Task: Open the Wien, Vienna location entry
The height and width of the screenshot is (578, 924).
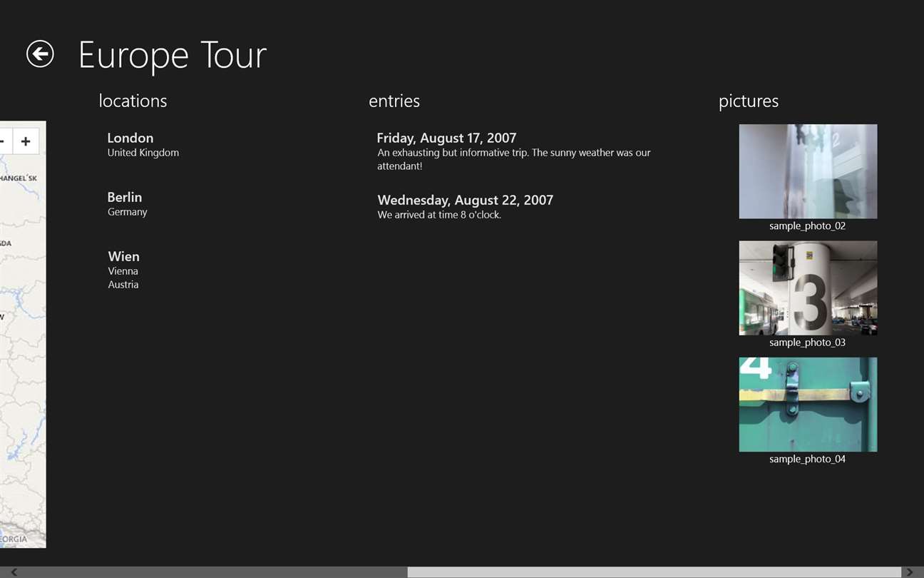Action: [124, 269]
